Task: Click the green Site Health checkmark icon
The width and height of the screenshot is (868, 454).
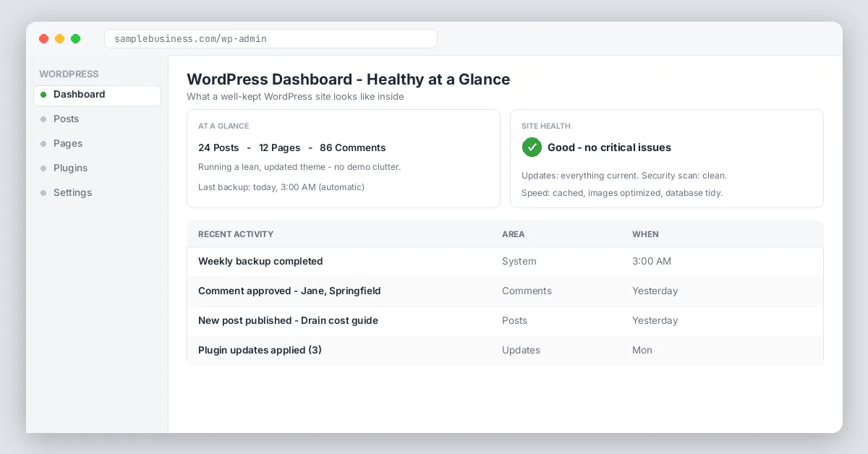Action: [x=532, y=147]
